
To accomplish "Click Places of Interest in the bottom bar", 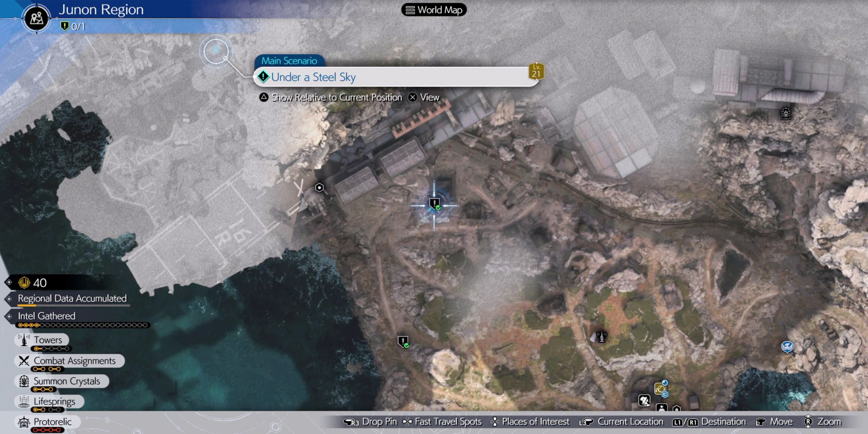I will pos(536,422).
